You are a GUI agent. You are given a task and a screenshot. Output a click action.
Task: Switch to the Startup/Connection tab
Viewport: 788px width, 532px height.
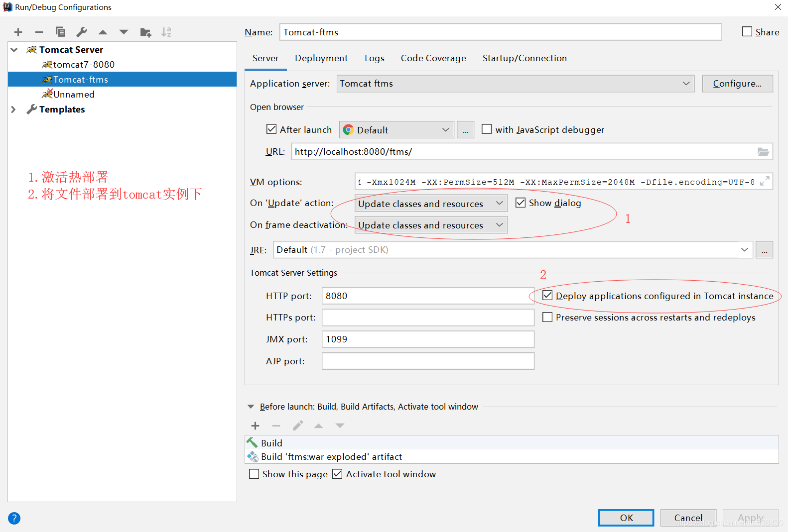(x=525, y=58)
